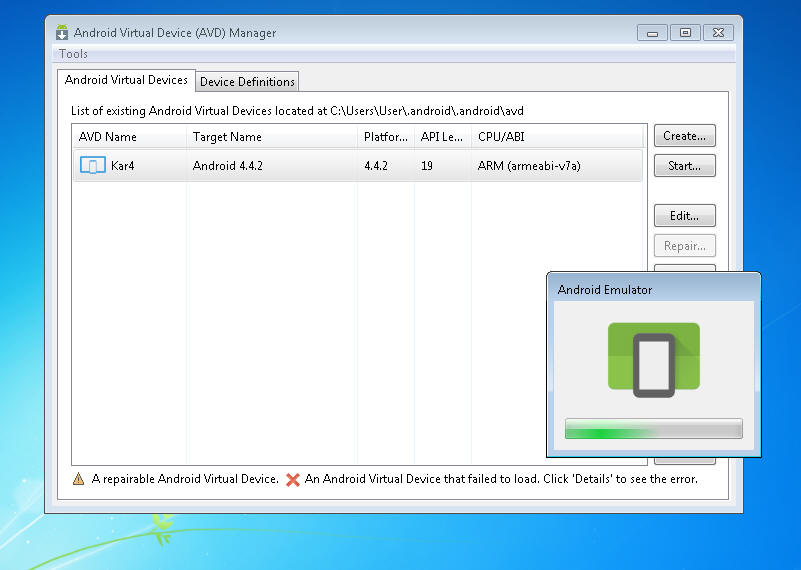The width and height of the screenshot is (801, 570).
Task: Switch to Android Virtual Devices tab
Action: point(126,80)
